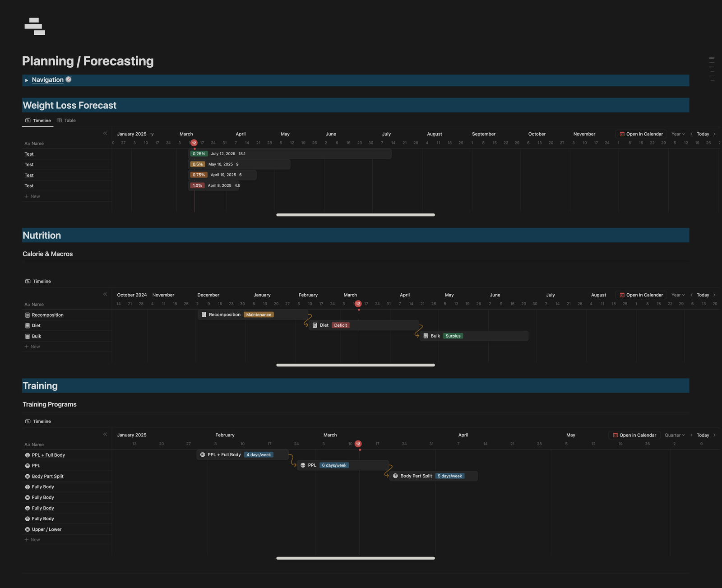Open the Year scale dropdown in Weight Loss Forecast
Image resolution: width=722 pixels, height=588 pixels.
click(x=678, y=134)
